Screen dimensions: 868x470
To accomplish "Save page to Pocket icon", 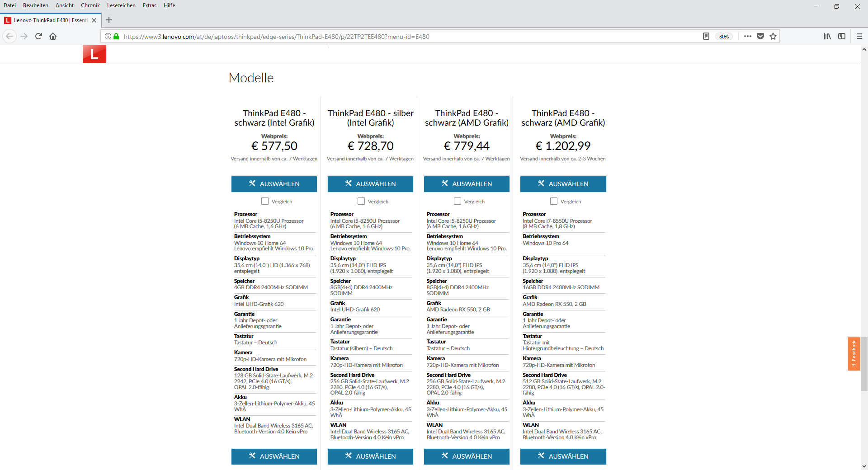I will coord(760,36).
